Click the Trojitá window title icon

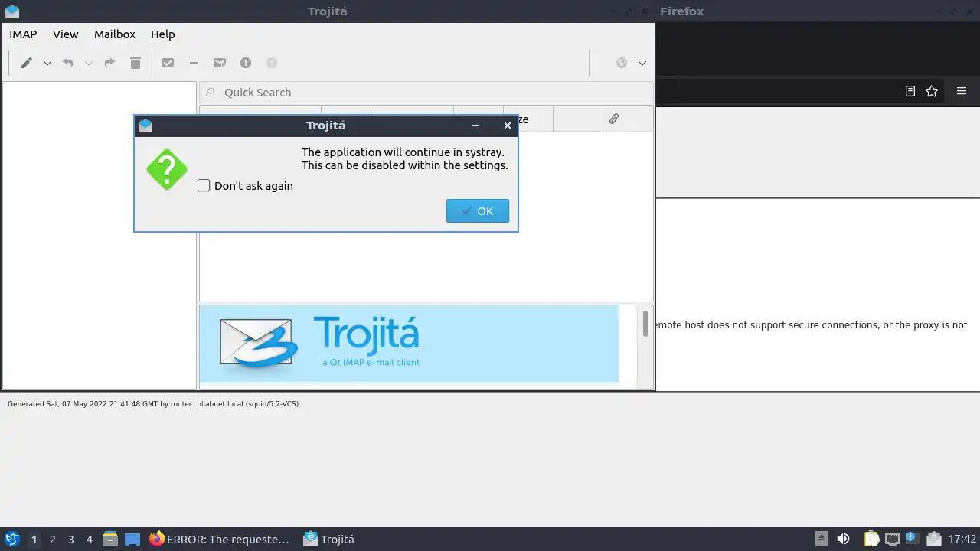(x=11, y=11)
